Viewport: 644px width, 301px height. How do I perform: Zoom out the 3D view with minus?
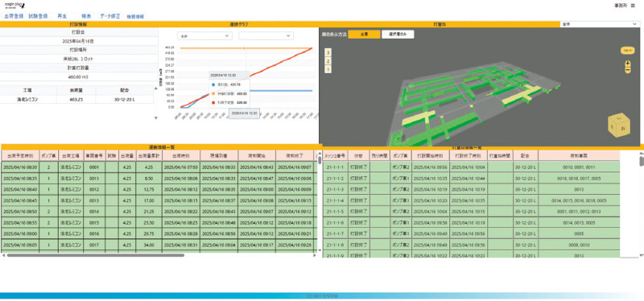click(x=628, y=71)
